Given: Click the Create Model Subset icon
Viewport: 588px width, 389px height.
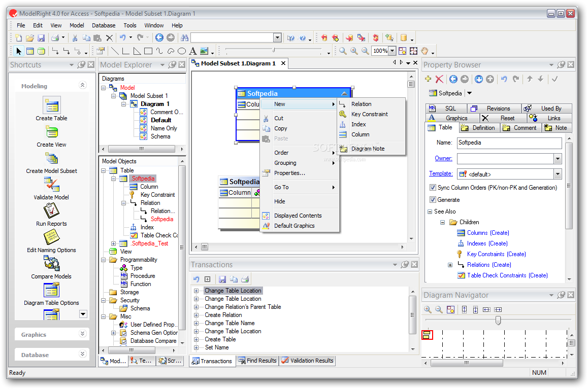Looking at the screenshot, I should tap(51, 158).
